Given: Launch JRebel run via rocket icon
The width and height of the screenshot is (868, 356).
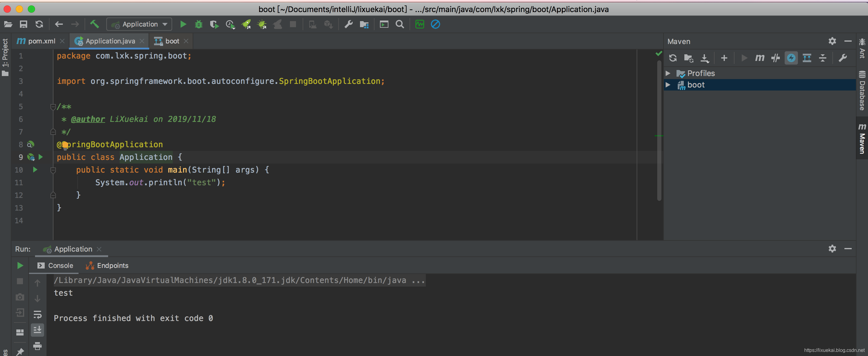Looking at the screenshot, I should pos(246,24).
